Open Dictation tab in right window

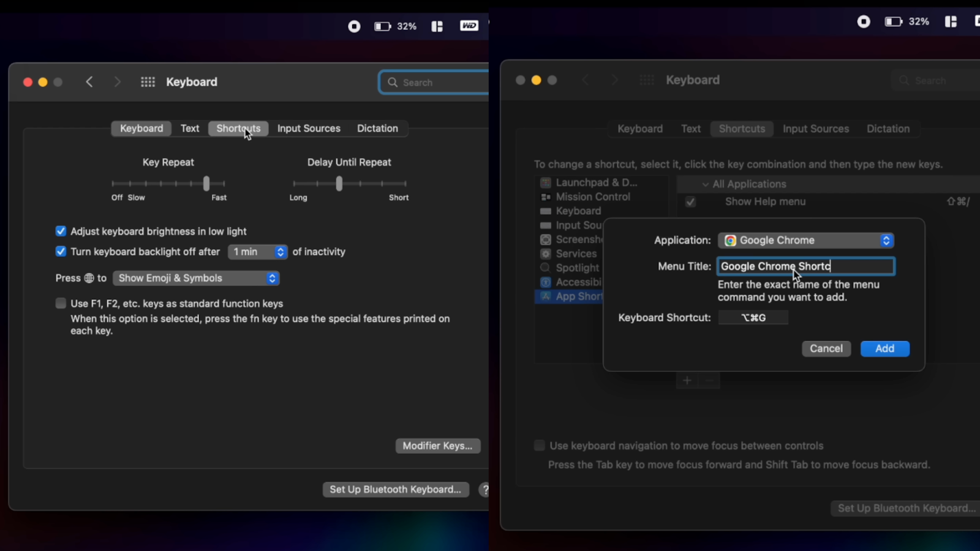tap(888, 129)
